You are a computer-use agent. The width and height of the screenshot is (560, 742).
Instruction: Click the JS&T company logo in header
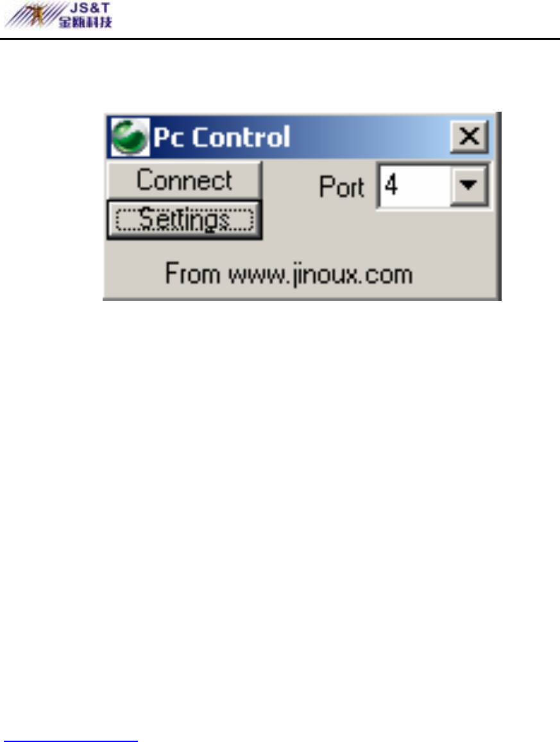point(58,15)
